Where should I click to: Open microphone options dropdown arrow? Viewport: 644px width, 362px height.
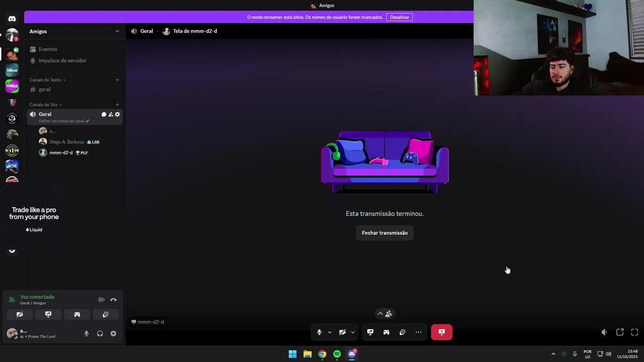tap(330, 332)
